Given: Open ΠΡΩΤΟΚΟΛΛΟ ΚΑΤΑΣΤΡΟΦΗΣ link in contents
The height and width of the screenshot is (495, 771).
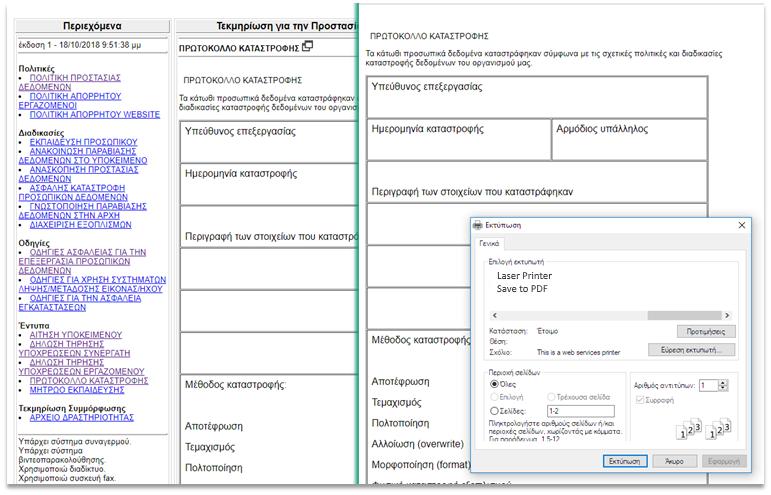Looking at the screenshot, I should (x=89, y=380).
